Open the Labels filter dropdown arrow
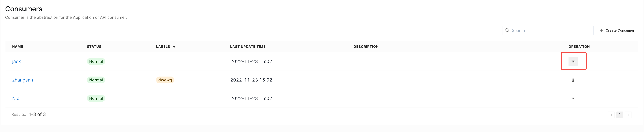Viewport: 644px width, 132px height. pyautogui.click(x=174, y=47)
